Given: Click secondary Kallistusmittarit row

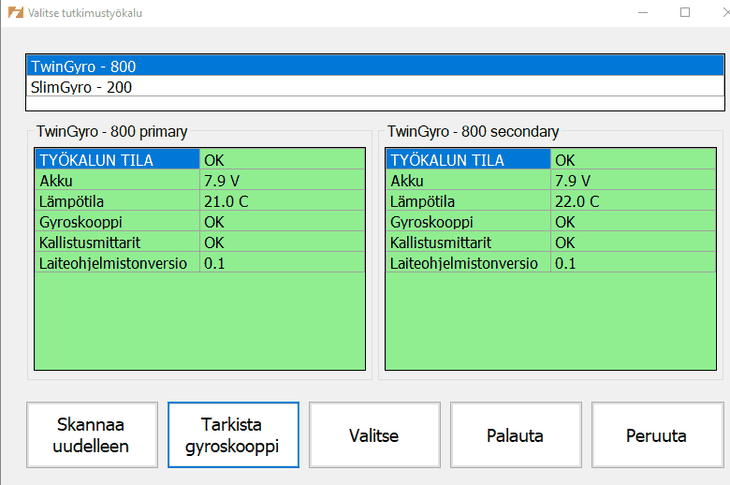Looking at the screenshot, I should tap(551, 242).
